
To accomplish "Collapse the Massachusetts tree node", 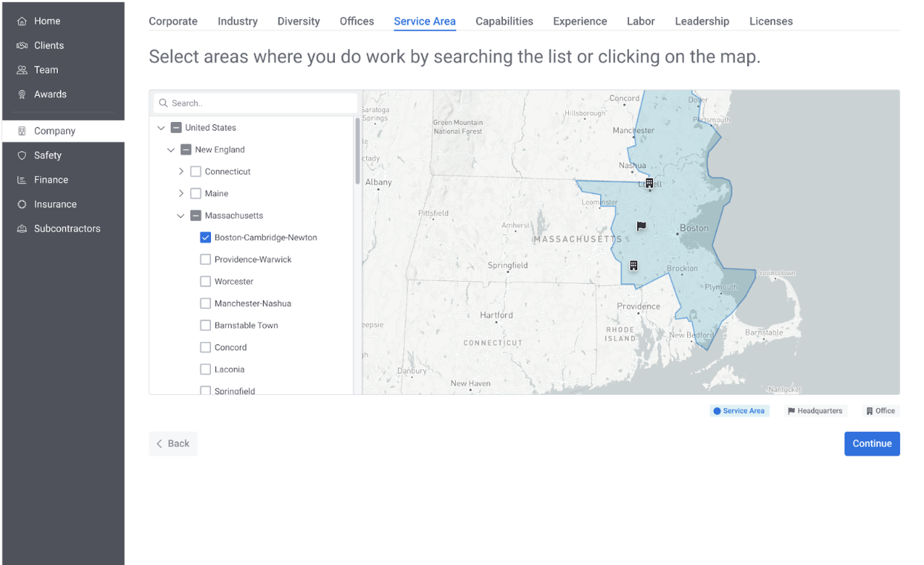I will point(180,216).
